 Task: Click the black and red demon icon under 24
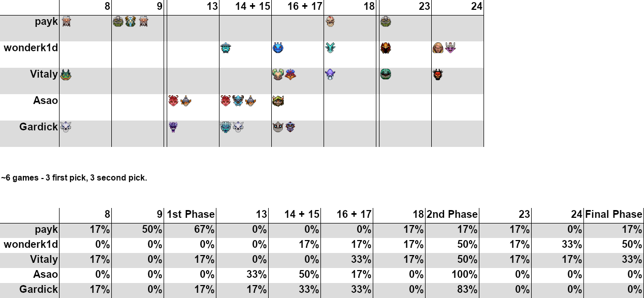click(438, 74)
